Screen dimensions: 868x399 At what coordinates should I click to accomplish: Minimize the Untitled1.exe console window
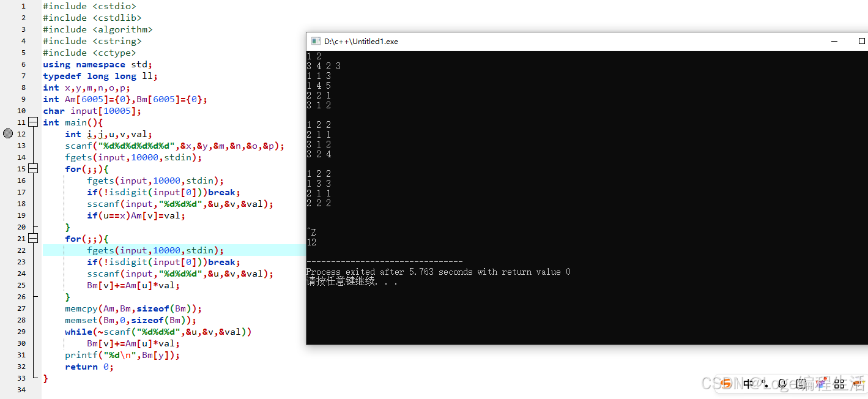click(834, 41)
